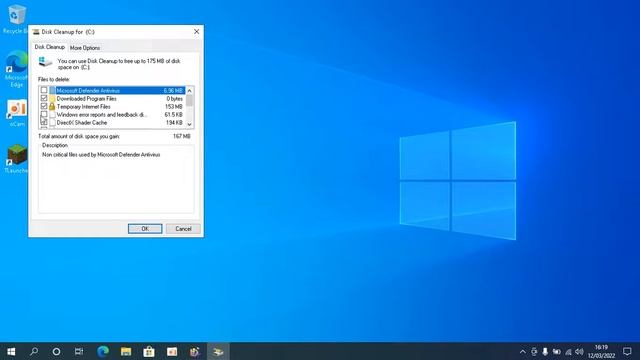640x360 pixels.
Task: Confirm cleanup with the OK button
Action: [x=145, y=229]
